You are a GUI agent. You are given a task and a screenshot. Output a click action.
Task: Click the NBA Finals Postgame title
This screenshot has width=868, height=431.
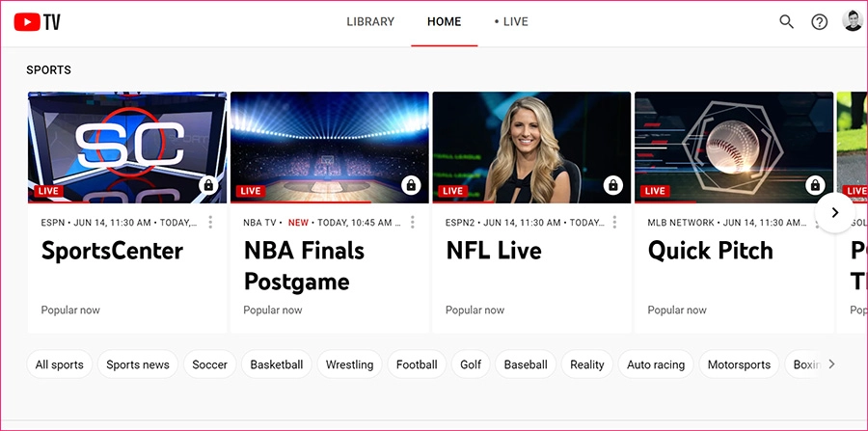point(304,266)
